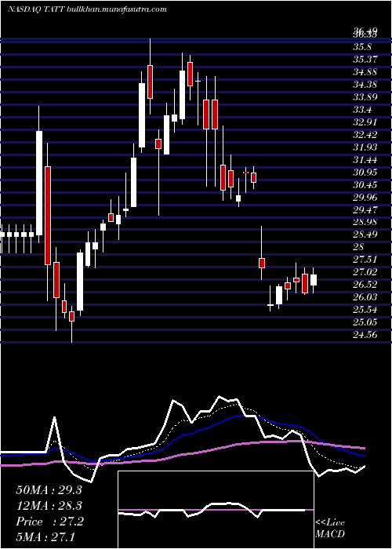Viewport: 392px width, 549px height.
Task: Click the 25.05 price axis label
Action: 365,322
